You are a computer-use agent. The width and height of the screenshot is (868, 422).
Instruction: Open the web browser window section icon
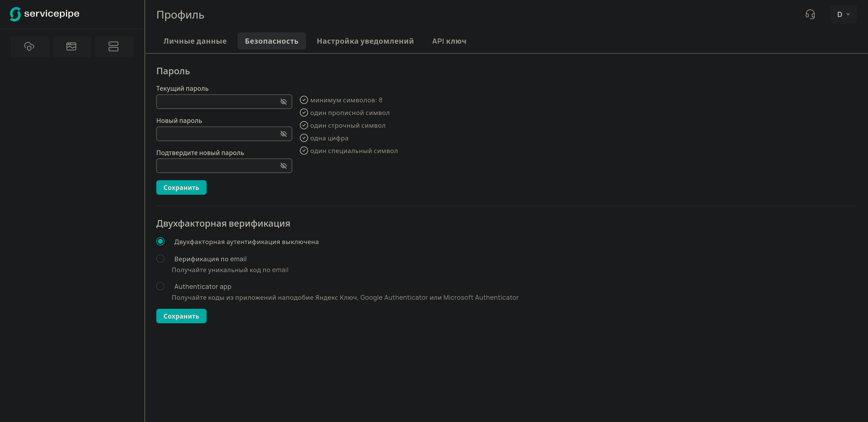click(71, 46)
